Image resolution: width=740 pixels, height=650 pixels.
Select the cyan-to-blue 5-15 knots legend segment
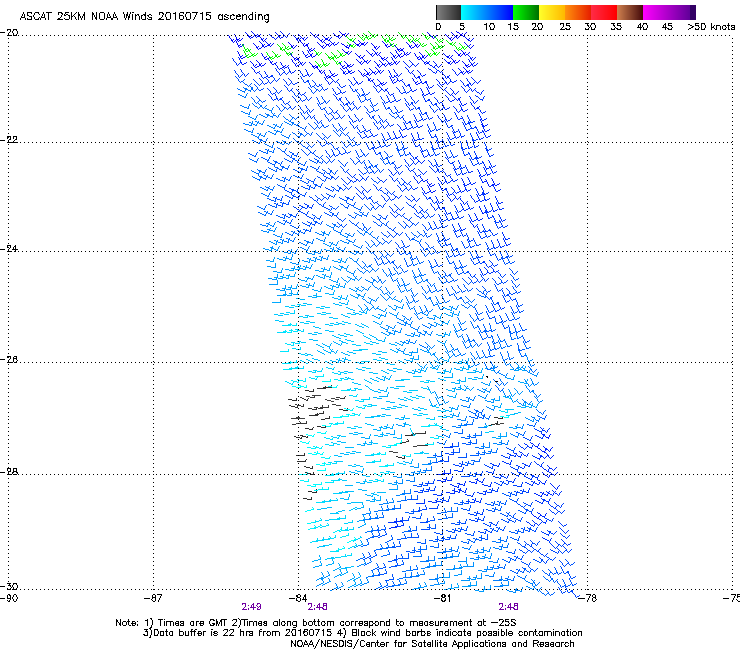[487, 12]
